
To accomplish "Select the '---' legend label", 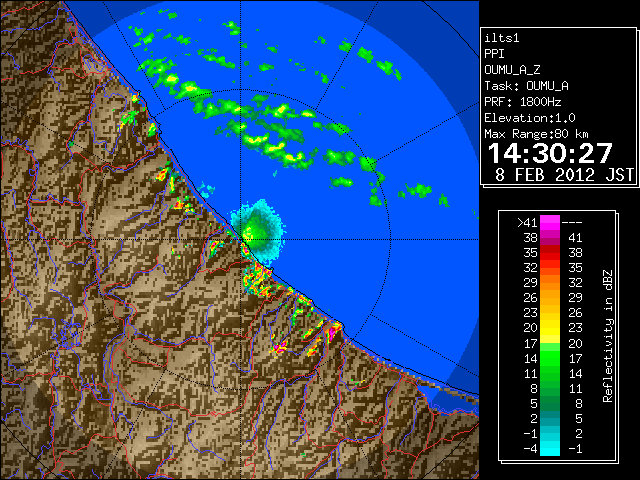I will point(572,222).
